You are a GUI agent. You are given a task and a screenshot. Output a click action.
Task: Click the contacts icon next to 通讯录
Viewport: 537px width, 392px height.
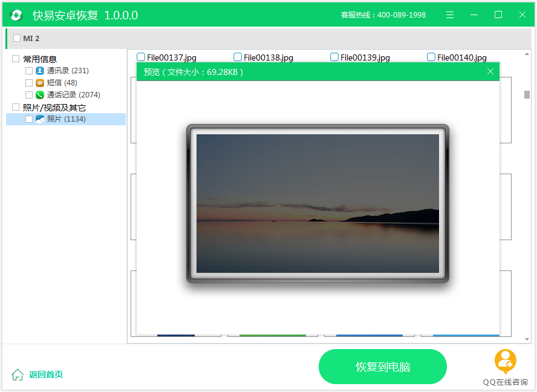click(x=40, y=71)
